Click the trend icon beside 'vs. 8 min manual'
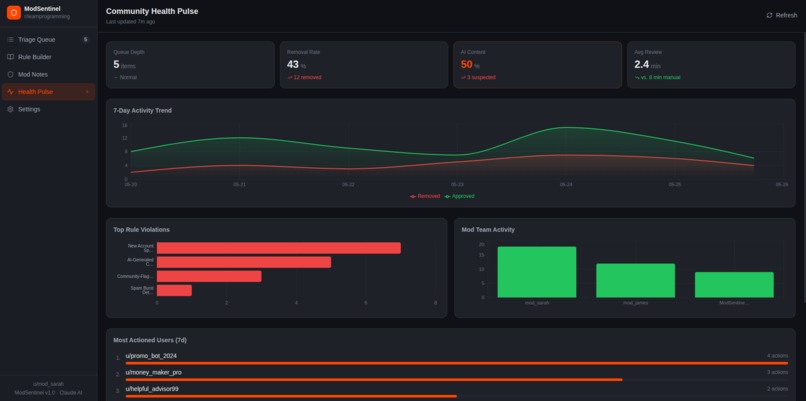Viewport: 806px width, 401px height. click(637, 78)
